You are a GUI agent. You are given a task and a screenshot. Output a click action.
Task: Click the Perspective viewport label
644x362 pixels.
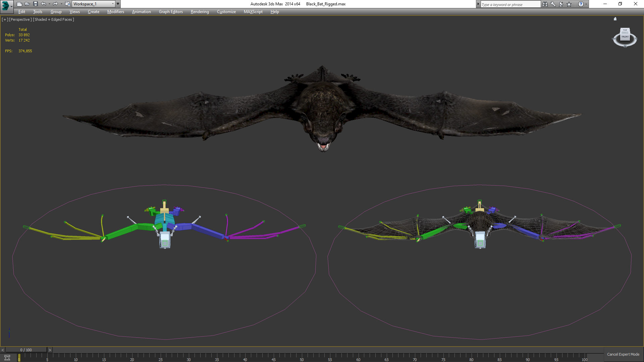(x=20, y=19)
